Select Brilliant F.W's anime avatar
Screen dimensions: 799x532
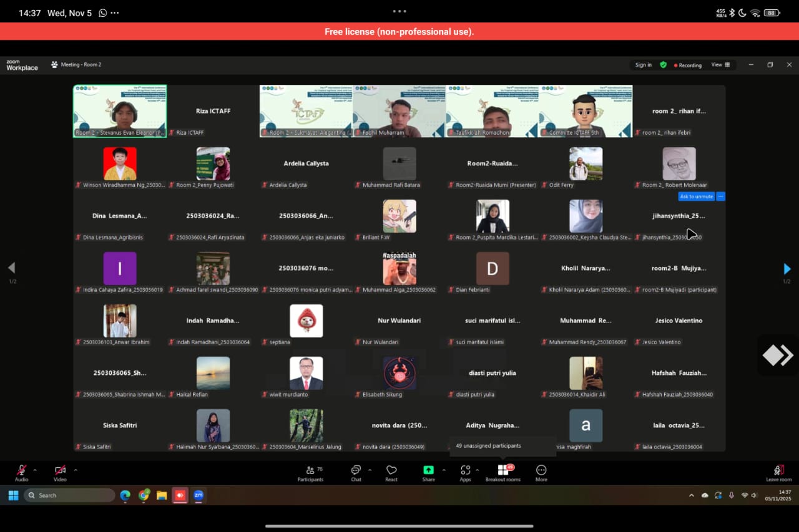[399, 216]
